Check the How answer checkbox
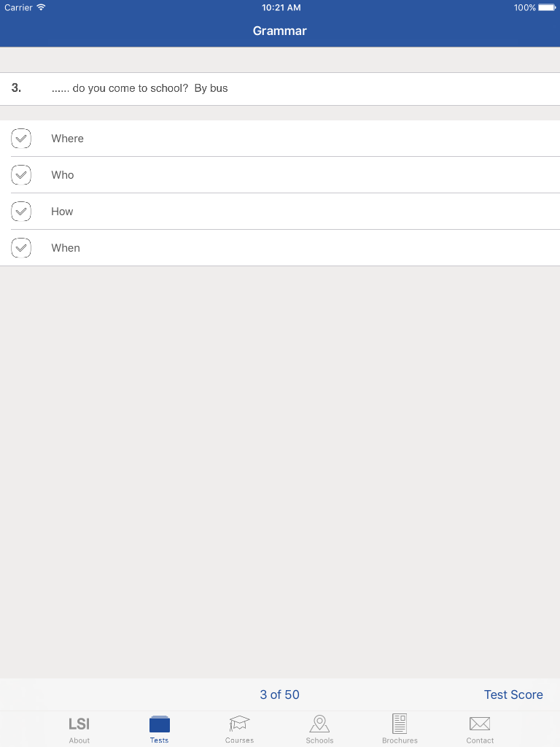This screenshot has height=747, width=560. [x=21, y=212]
